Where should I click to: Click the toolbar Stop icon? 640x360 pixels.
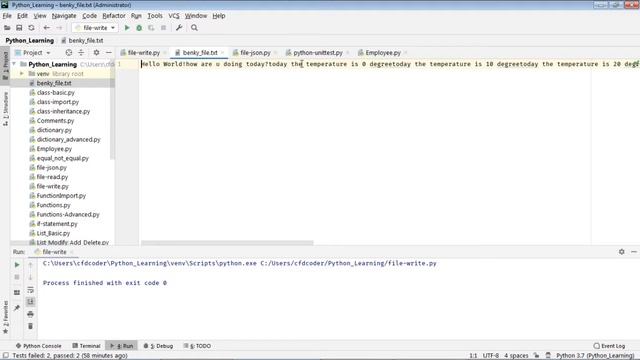point(163,28)
